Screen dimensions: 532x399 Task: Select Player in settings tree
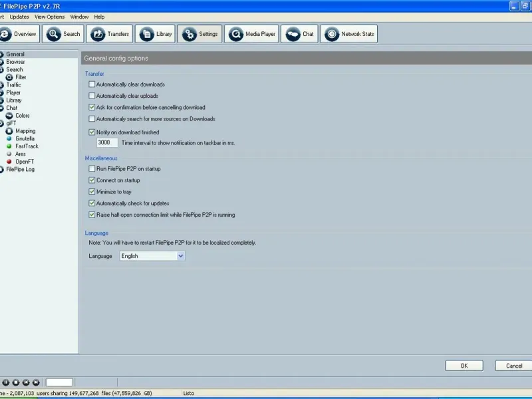13,92
